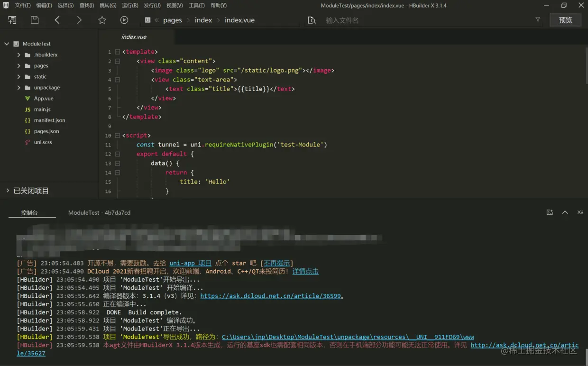This screenshot has height=366, width=588.
Task: Click the 不再提示 link
Action: click(x=277, y=263)
